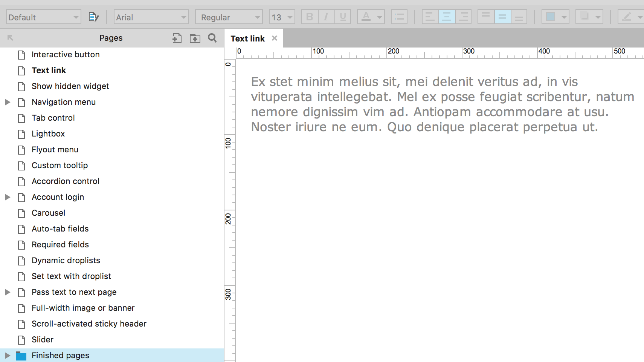Select the Auto-tab fields page

tap(60, 229)
